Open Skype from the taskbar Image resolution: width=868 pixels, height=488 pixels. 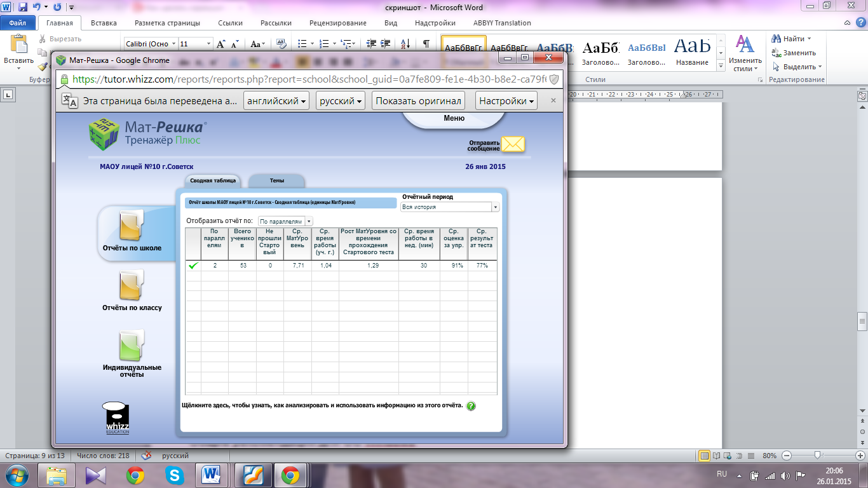(174, 475)
